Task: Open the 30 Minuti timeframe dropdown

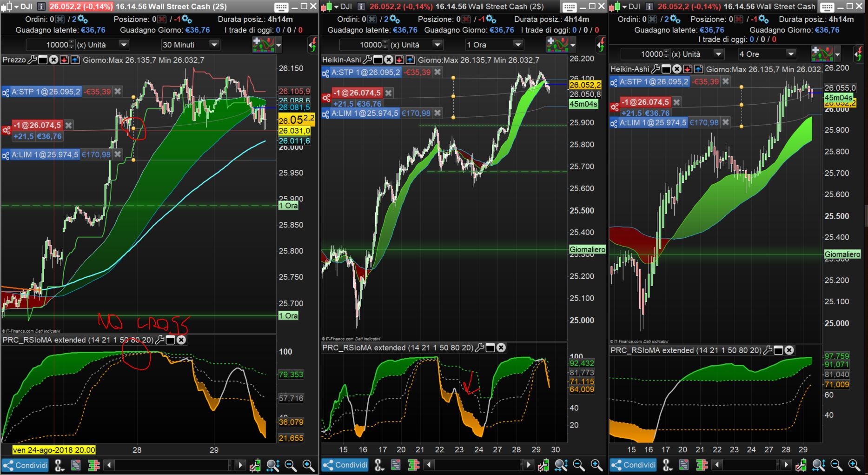Action: (x=190, y=45)
